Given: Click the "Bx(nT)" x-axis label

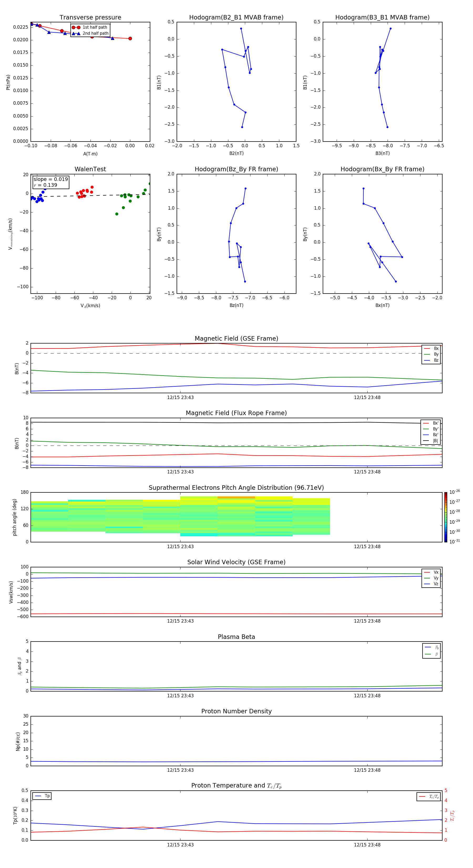Looking at the screenshot, I should [x=382, y=306].
